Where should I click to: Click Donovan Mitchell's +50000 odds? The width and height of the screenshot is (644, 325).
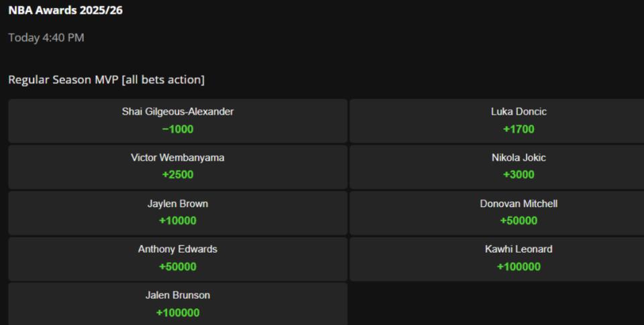pos(519,220)
